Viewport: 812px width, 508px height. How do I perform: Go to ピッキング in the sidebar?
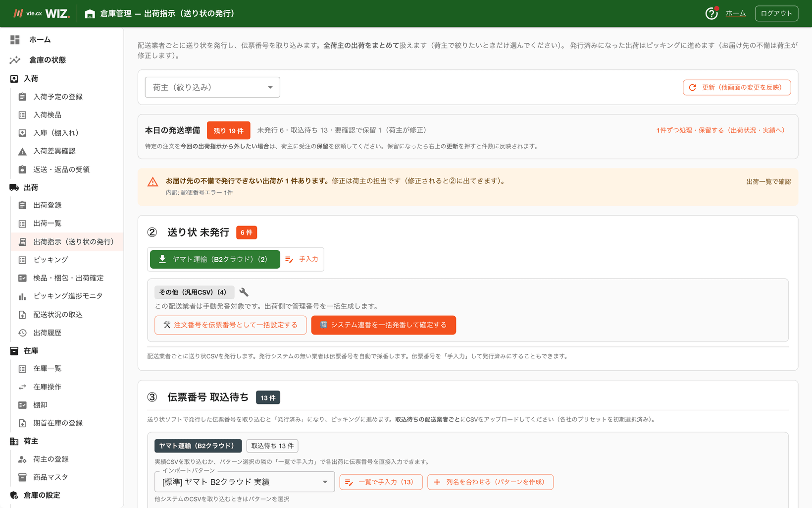[51, 260]
